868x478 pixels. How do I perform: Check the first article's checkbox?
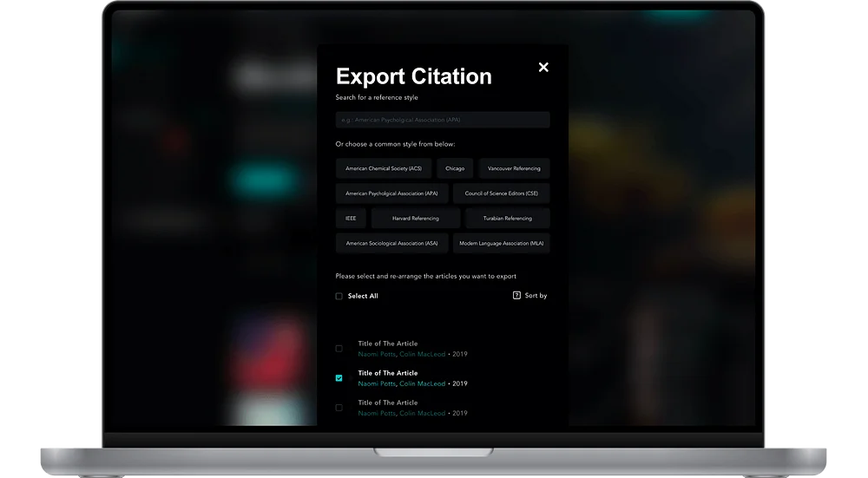[339, 349]
